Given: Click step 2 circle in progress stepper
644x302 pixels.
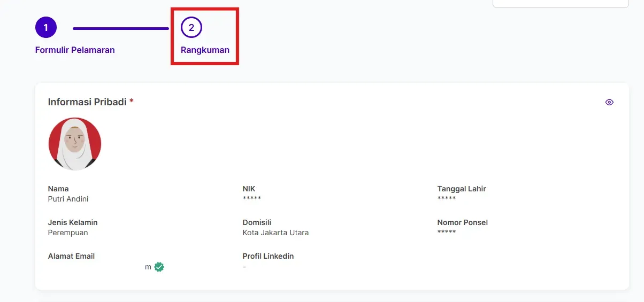Looking at the screenshot, I should (x=191, y=27).
